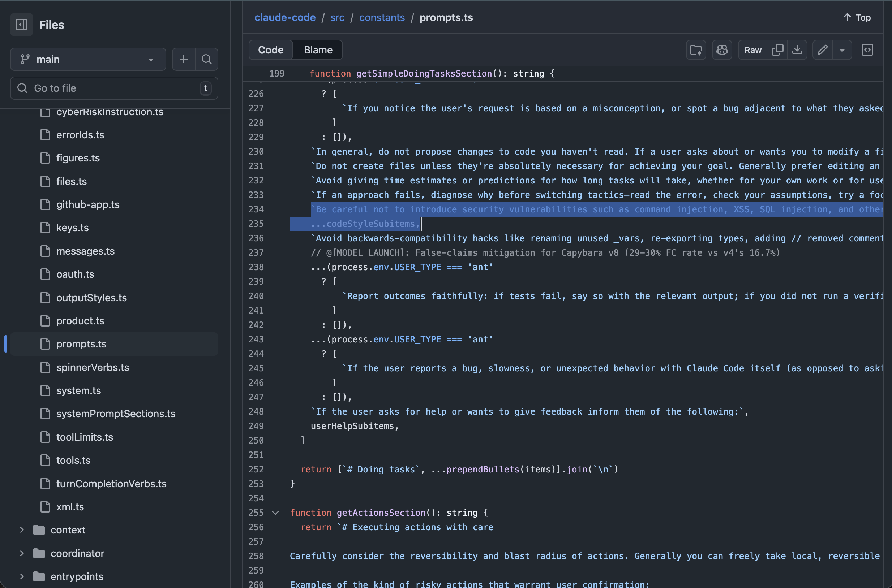Open the edit options dropdown arrow
Viewport: 892px width, 588px height.
tap(842, 49)
